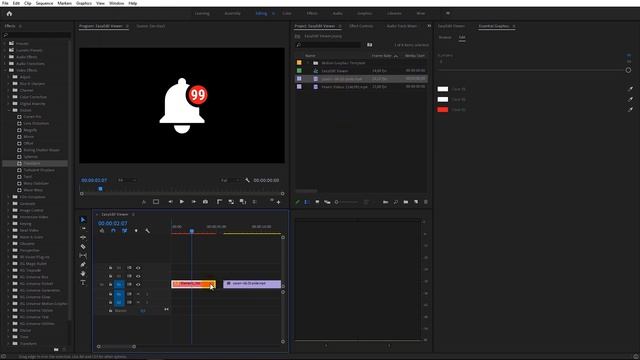Select the Slip tool

pos(83,256)
